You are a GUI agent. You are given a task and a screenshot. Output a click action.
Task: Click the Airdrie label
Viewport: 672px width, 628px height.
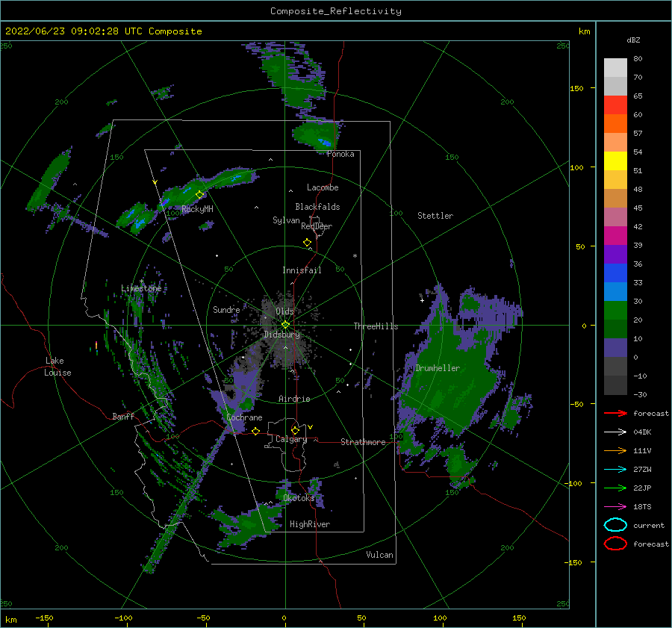[294, 399]
